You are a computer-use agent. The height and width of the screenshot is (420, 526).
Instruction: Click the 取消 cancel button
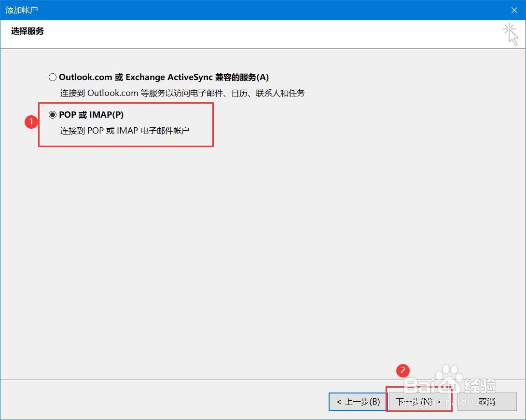pos(487,402)
